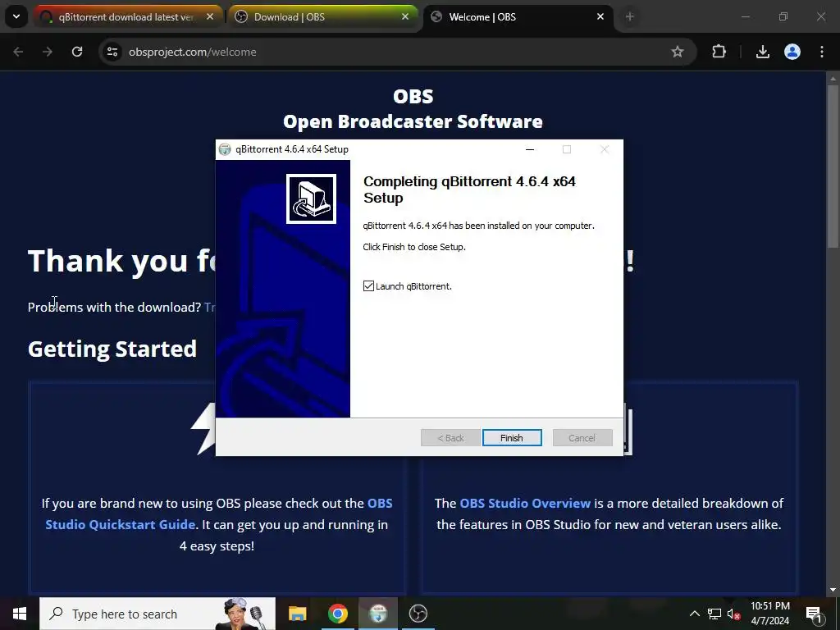
Task: Check the Launch qBittorrent checkbox
Action: coord(368,286)
